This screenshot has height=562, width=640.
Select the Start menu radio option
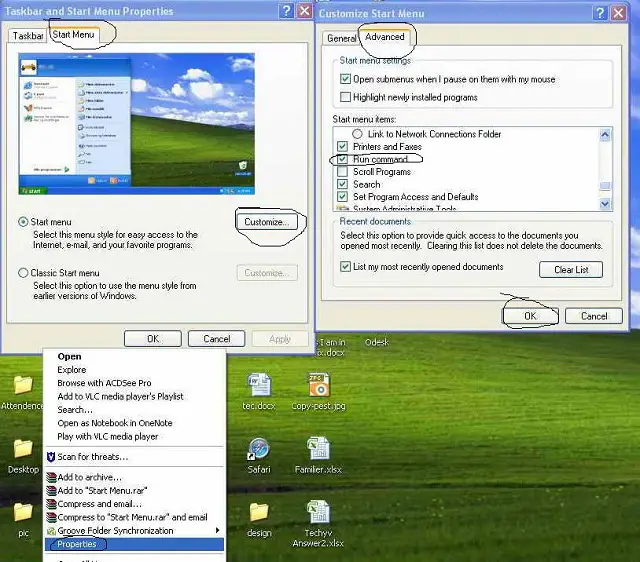pyautogui.click(x=23, y=222)
